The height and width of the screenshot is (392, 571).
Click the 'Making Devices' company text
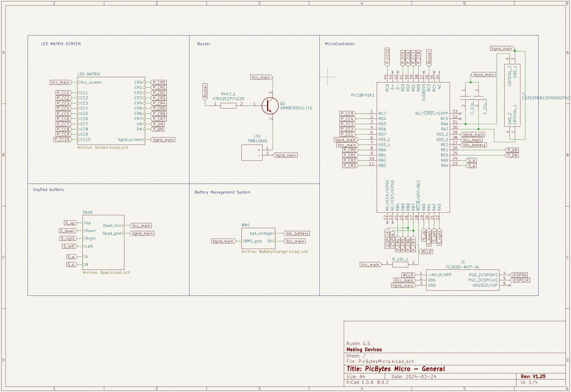[364, 349]
